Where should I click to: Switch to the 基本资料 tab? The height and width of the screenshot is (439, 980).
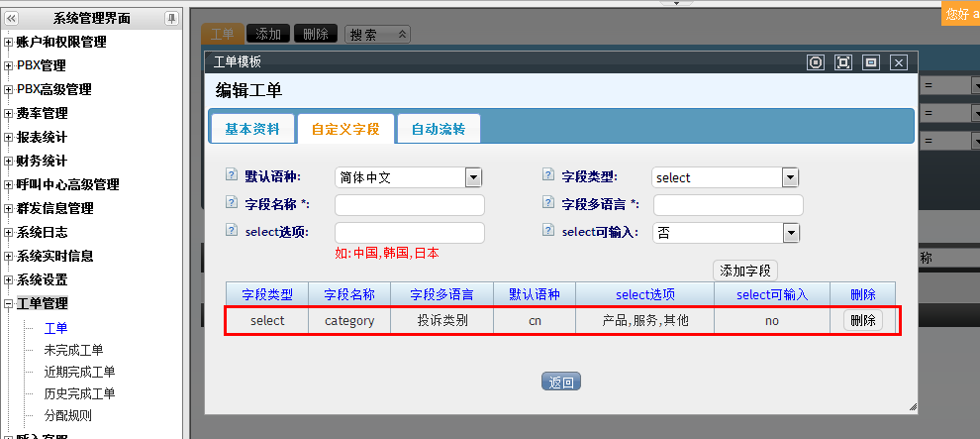(251, 129)
